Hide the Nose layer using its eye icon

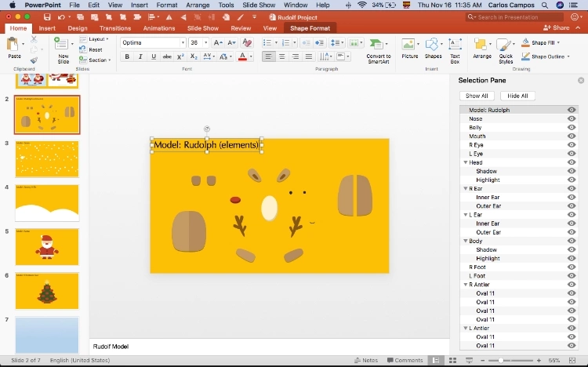click(572, 119)
